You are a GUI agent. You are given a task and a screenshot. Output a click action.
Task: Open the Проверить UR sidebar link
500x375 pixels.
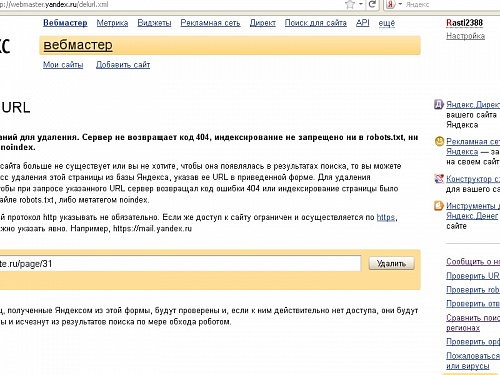pyautogui.click(x=473, y=276)
